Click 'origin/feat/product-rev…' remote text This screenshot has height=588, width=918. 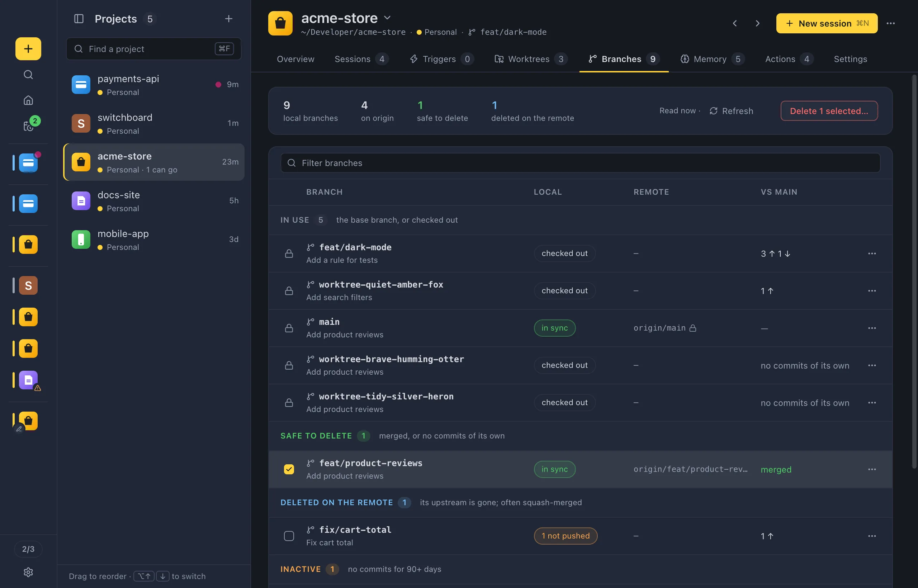pyautogui.click(x=691, y=469)
